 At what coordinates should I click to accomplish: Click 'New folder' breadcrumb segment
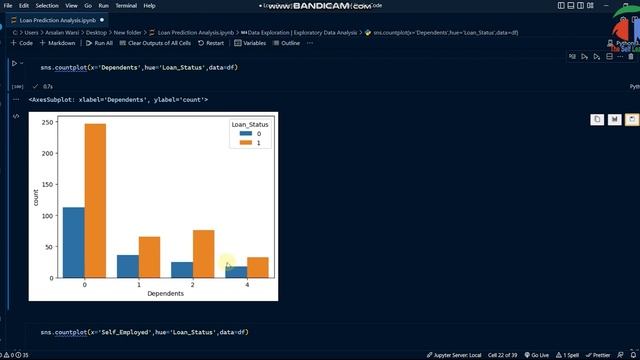click(127, 33)
